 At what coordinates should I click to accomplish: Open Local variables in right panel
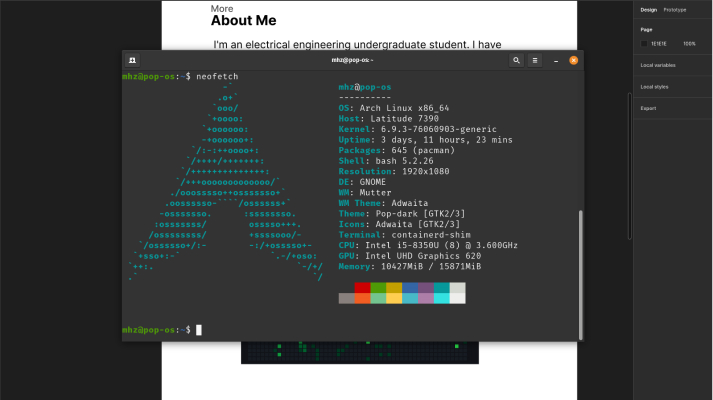[658, 65]
